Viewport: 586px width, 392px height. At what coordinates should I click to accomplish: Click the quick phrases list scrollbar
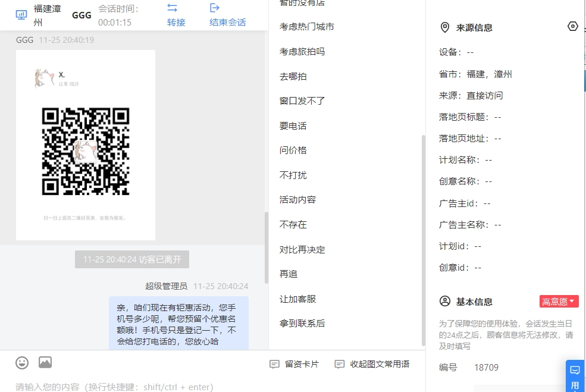(424, 240)
